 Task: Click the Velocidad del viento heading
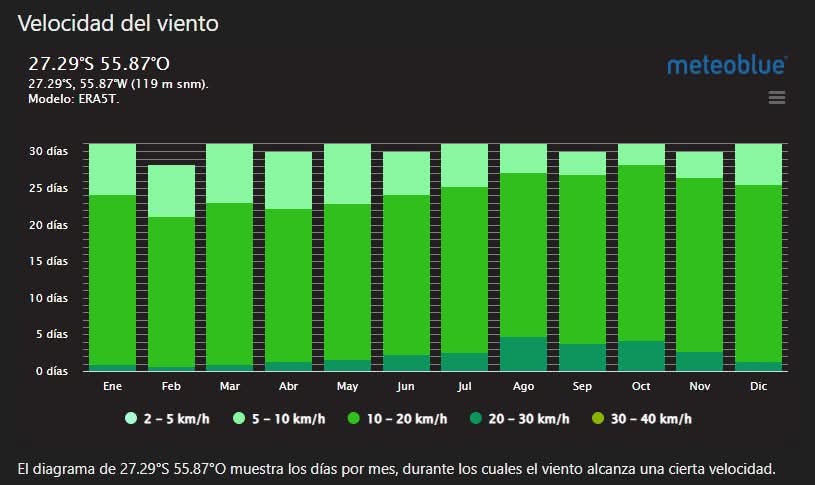pyautogui.click(x=118, y=21)
